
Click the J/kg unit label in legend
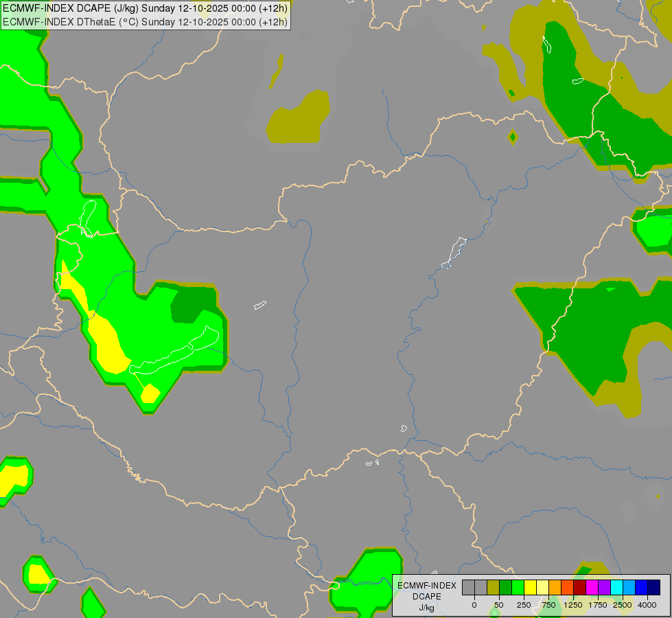coord(427,608)
